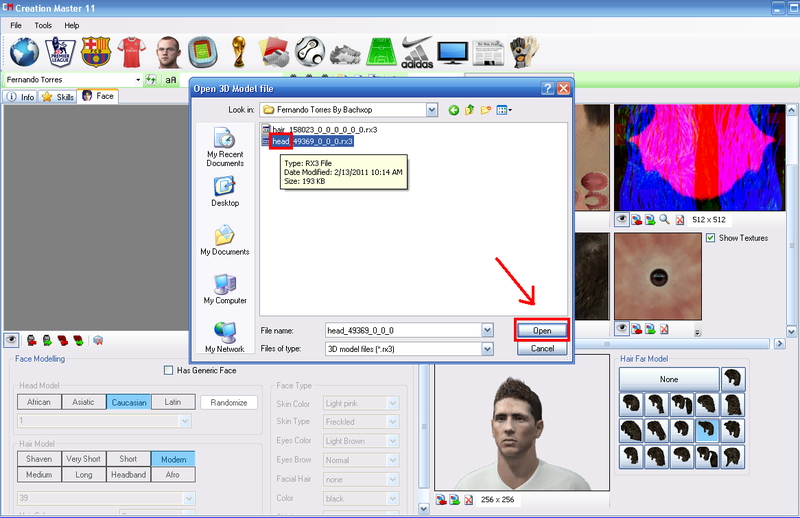Expand the Look in folder dropdown
Screen dimensions: 800x518
(x=432, y=110)
